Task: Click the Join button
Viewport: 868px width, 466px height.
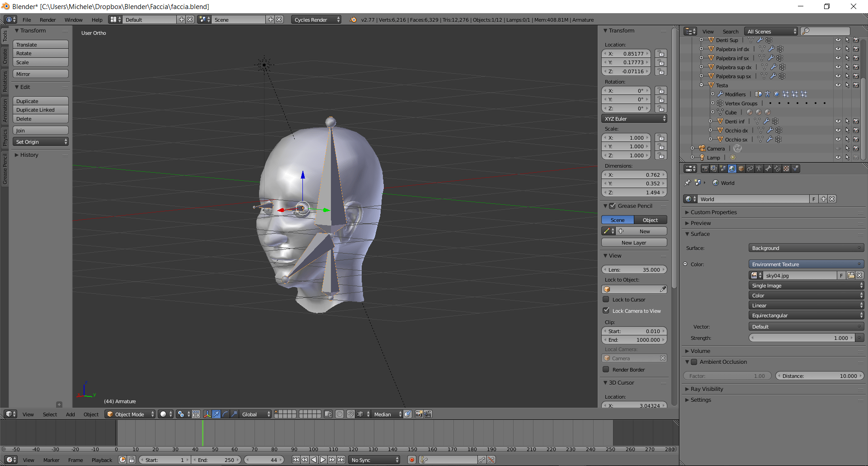Action: pos(41,130)
